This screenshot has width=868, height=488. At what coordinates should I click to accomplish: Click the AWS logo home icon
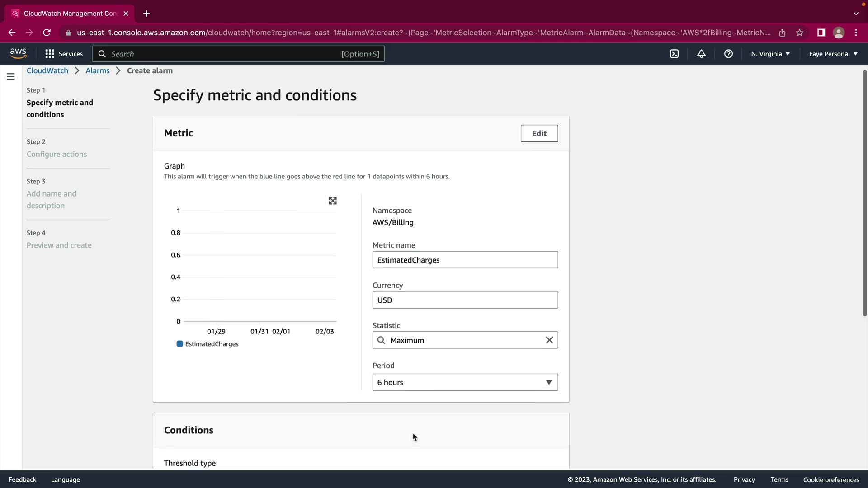pyautogui.click(x=18, y=53)
